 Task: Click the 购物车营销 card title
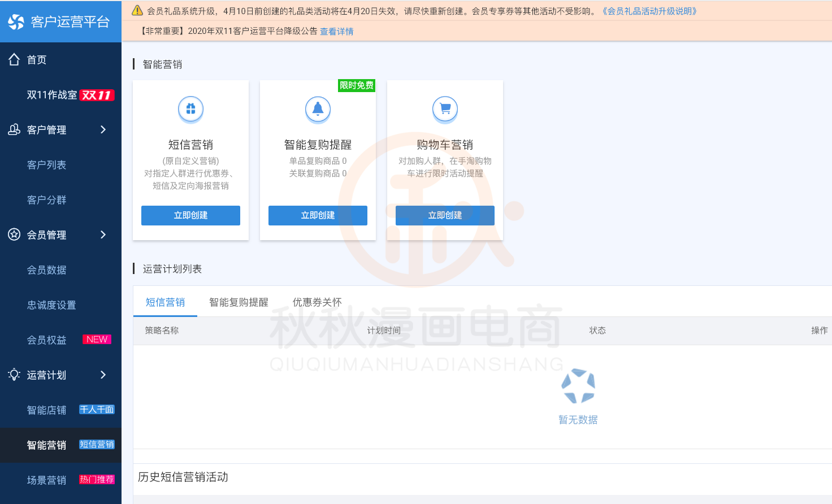(x=445, y=145)
